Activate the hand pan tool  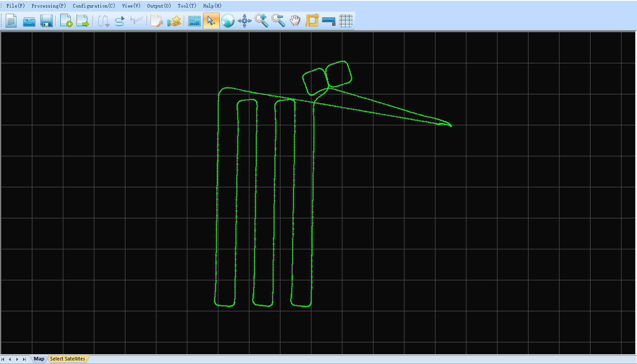pyautogui.click(x=295, y=21)
